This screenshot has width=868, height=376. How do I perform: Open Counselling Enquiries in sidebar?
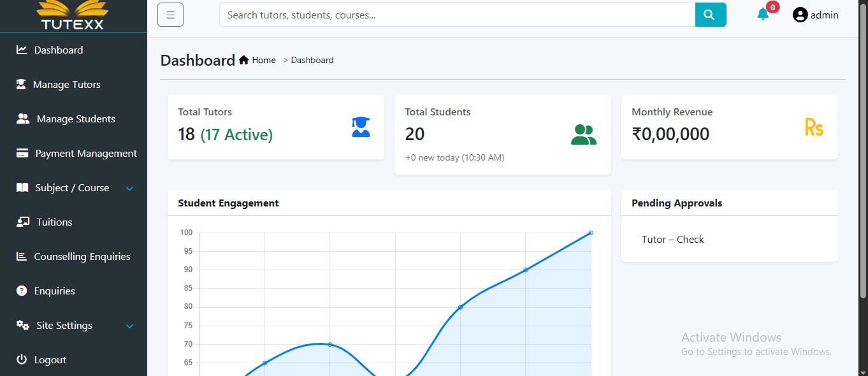point(82,257)
